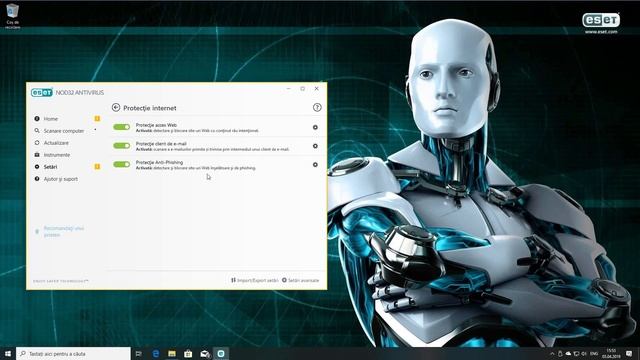
Task: Open Scanare computer in the sidebar
Action: click(64, 131)
